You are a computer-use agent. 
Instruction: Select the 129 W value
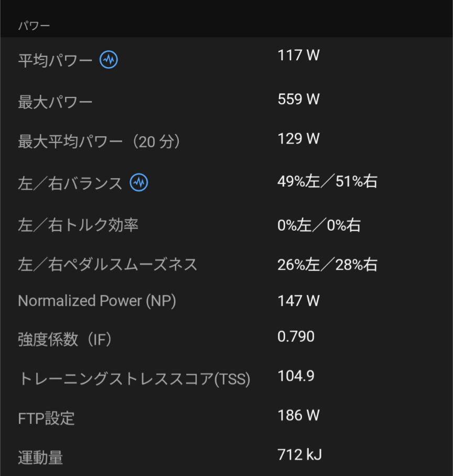pos(298,138)
